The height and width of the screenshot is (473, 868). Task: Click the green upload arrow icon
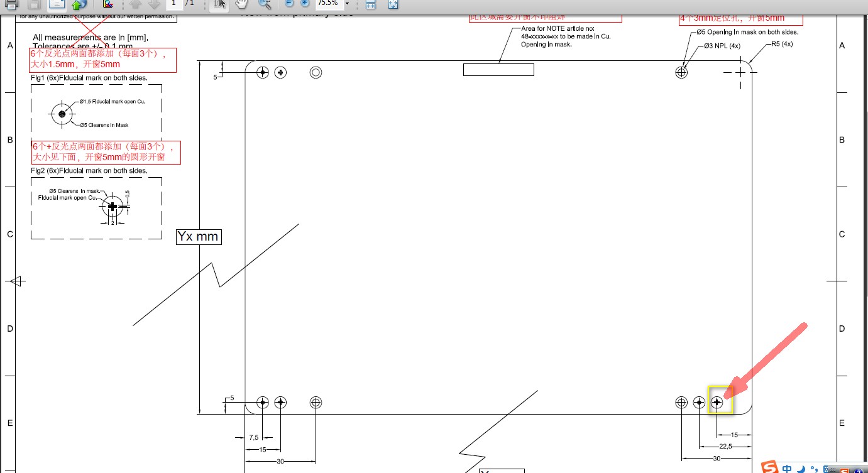(78, 4)
